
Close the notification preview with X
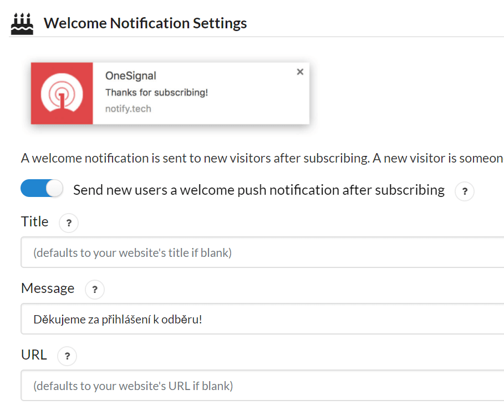tap(300, 72)
